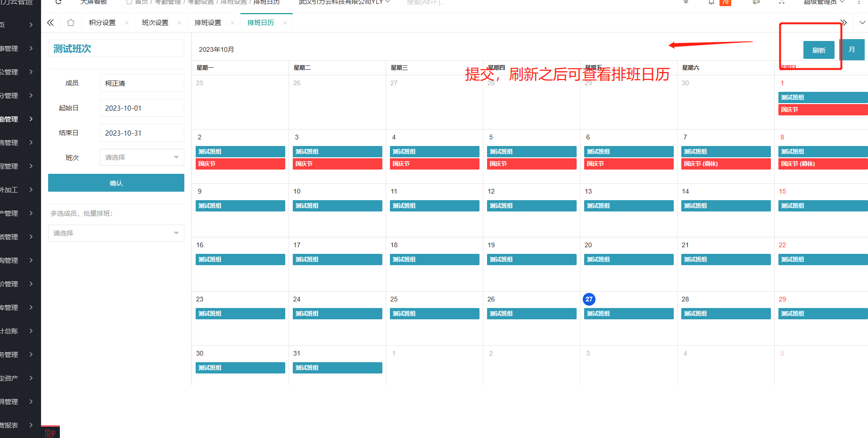The image size is (868, 438).
Task: Open the tab options chevron dropdown
Action: (862, 23)
